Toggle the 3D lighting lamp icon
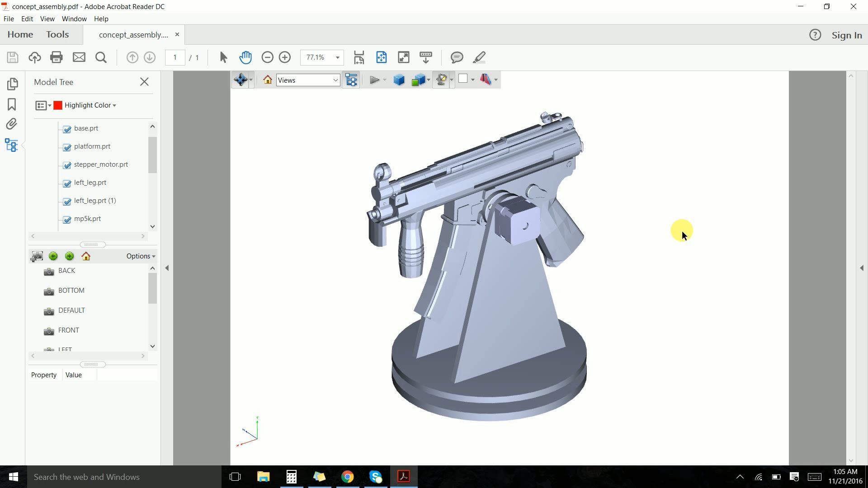Image resolution: width=868 pixels, height=488 pixels. (442, 80)
